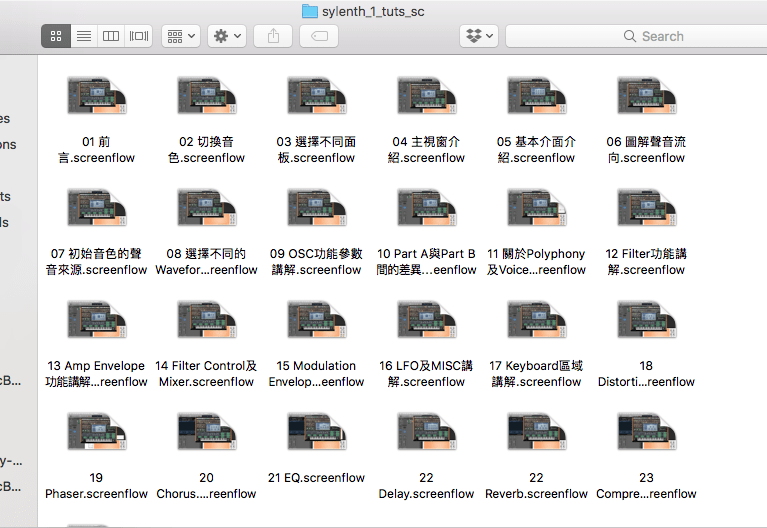Open the item arrangement dropdown
Image resolution: width=767 pixels, height=528 pixels.
pos(181,36)
